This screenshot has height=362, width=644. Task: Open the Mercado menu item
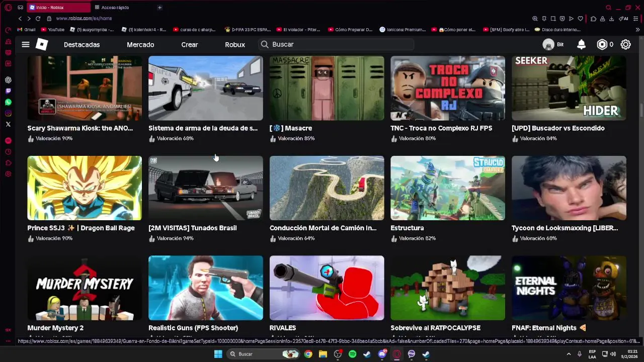click(x=140, y=44)
